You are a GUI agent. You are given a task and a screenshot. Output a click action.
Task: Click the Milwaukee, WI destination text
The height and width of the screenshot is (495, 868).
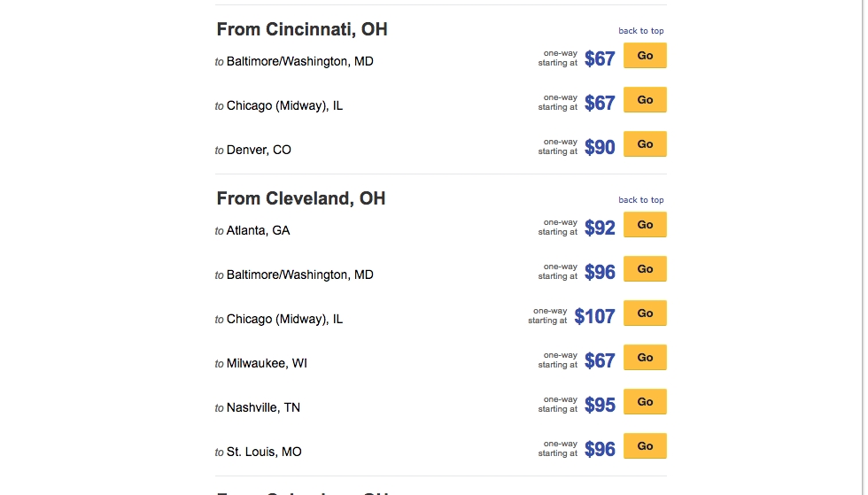[x=267, y=363]
